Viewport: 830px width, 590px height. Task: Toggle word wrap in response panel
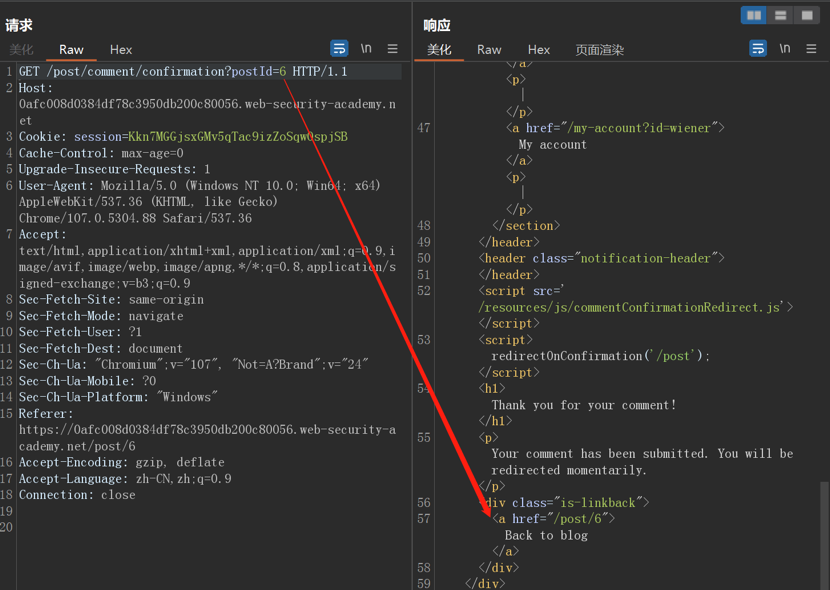point(758,49)
